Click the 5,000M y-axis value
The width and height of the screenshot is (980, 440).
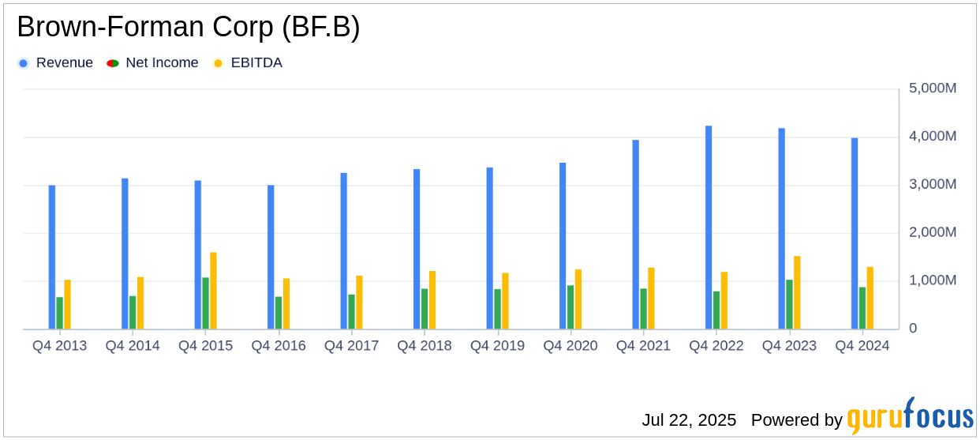tap(933, 88)
